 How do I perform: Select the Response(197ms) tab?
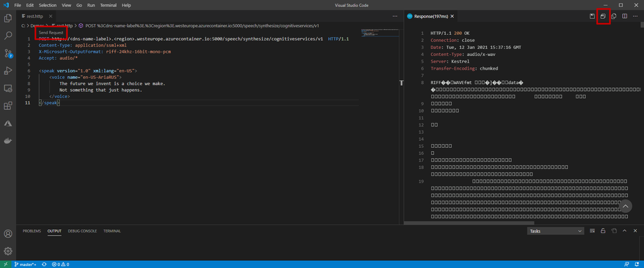coord(431,16)
